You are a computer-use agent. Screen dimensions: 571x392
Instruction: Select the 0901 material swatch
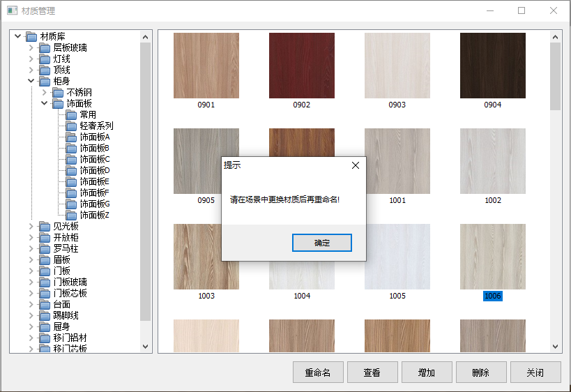(x=206, y=66)
